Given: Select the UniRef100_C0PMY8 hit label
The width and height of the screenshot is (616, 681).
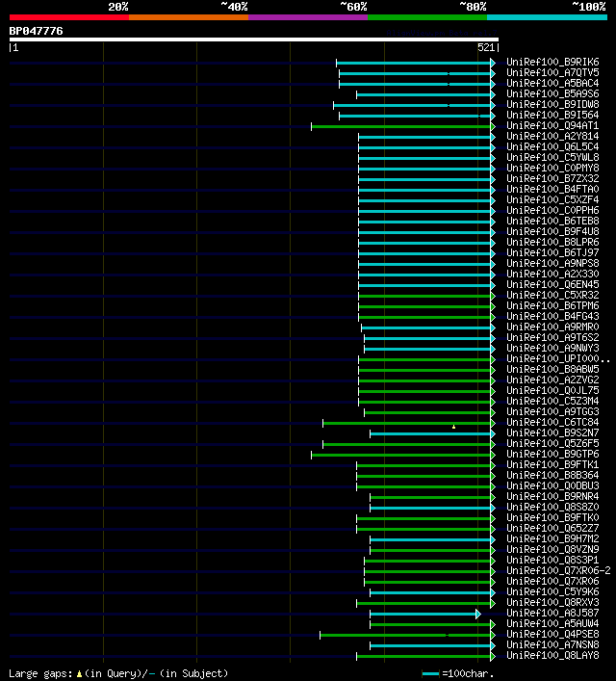Looking at the screenshot, I should tap(552, 168).
